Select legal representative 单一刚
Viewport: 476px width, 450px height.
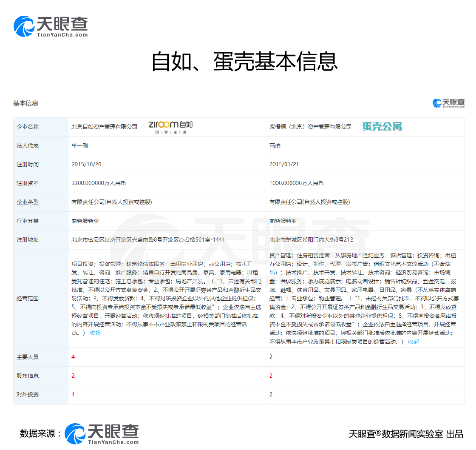coord(79,145)
